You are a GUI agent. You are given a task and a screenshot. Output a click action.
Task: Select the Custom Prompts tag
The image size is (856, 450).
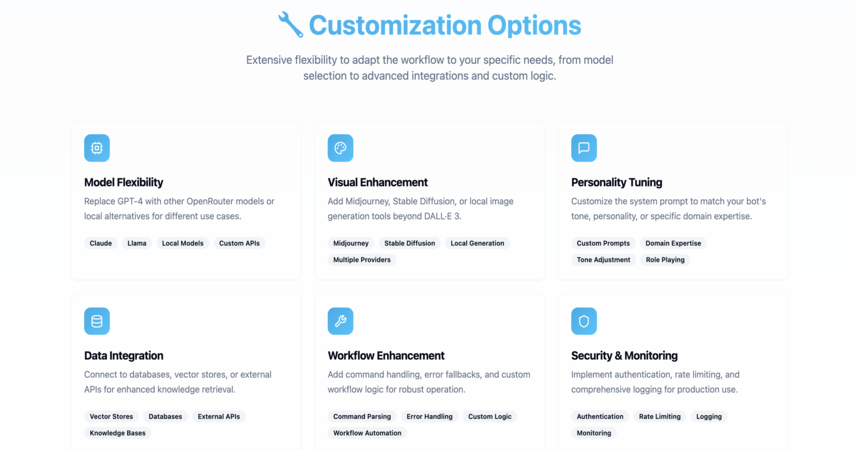coord(603,243)
